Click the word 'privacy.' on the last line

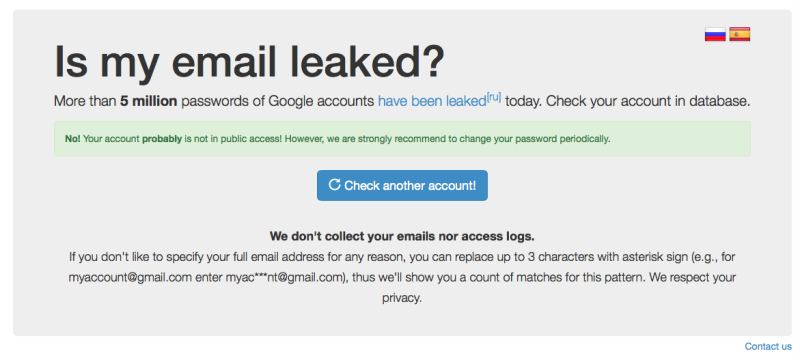coord(402,299)
